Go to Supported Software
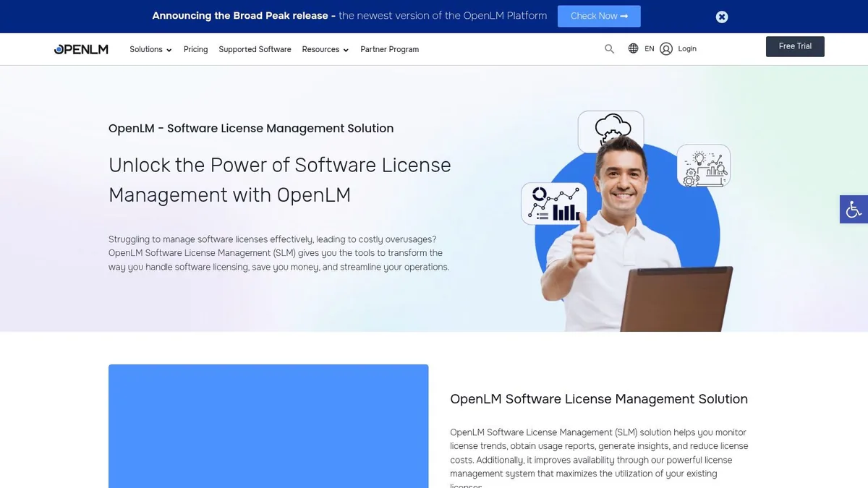Viewport: 868px width, 488px height. pyautogui.click(x=255, y=49)
